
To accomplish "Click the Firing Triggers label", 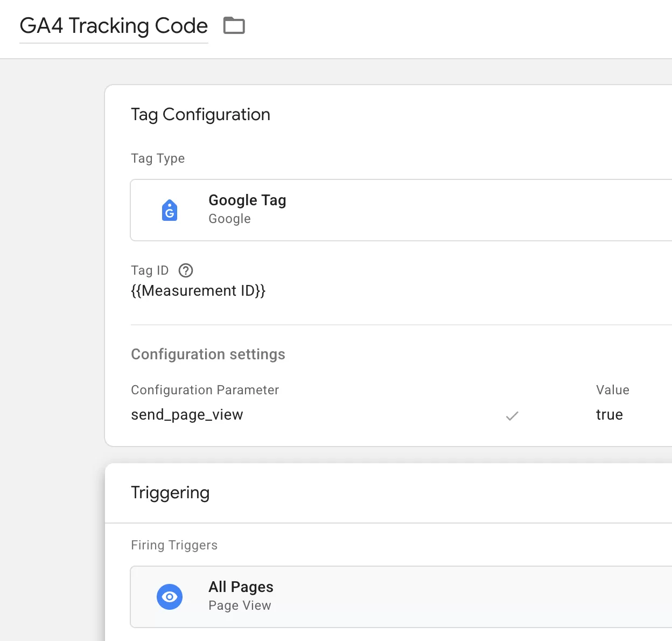I will [174, 545].
